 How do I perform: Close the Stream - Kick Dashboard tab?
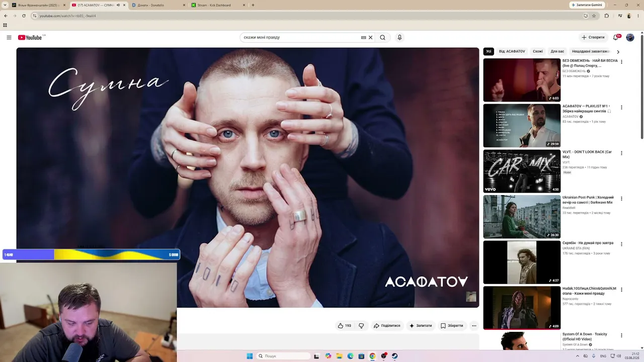(x=245, y=5)
